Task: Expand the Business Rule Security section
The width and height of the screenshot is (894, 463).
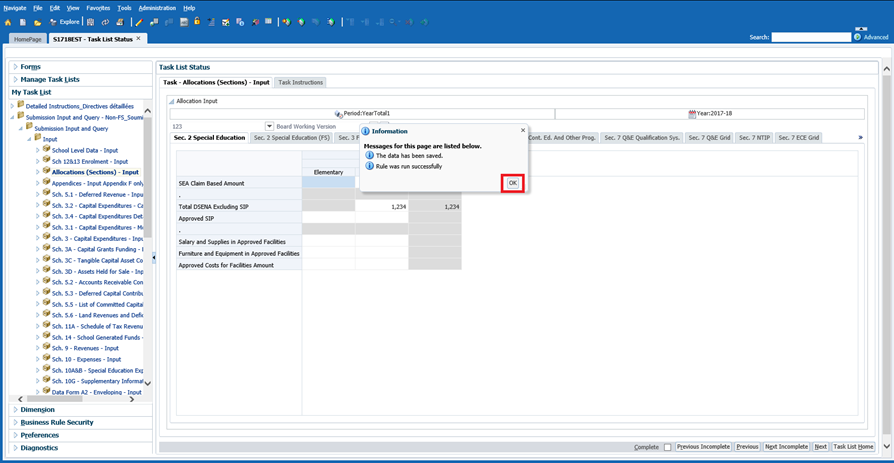Action: click(x=56, y=423)
